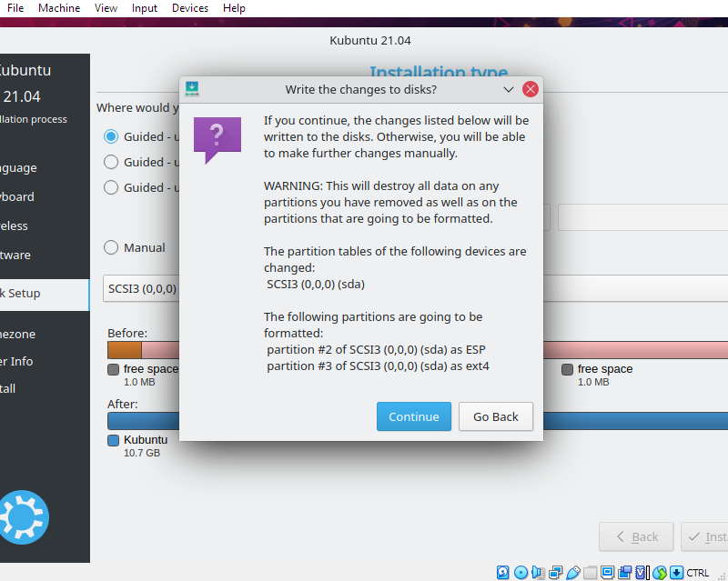
Task: Click the installer icon in dialog title bar
Action: [x=192, y=88]
